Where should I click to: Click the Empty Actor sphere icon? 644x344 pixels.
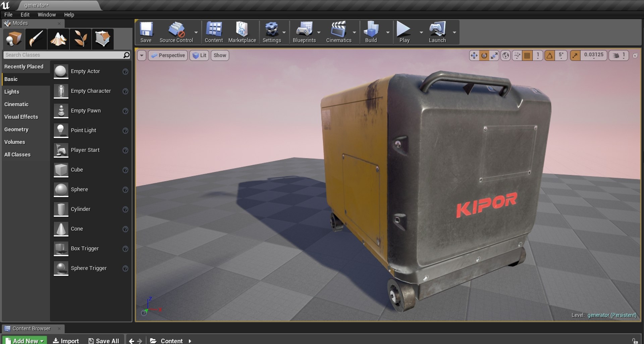[61, 71]
